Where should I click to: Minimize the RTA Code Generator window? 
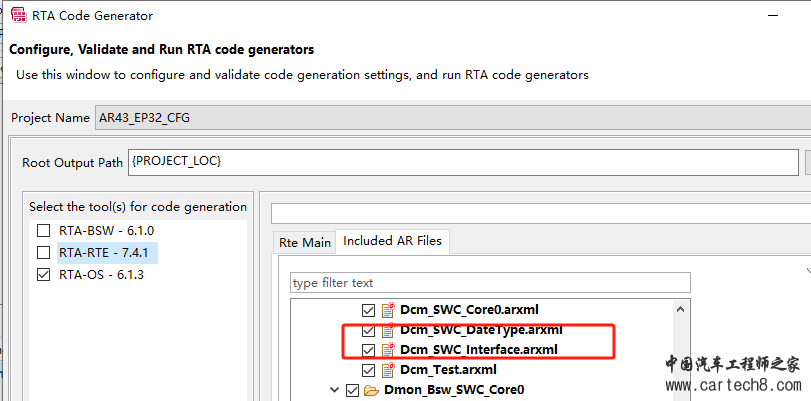(773, 16)
